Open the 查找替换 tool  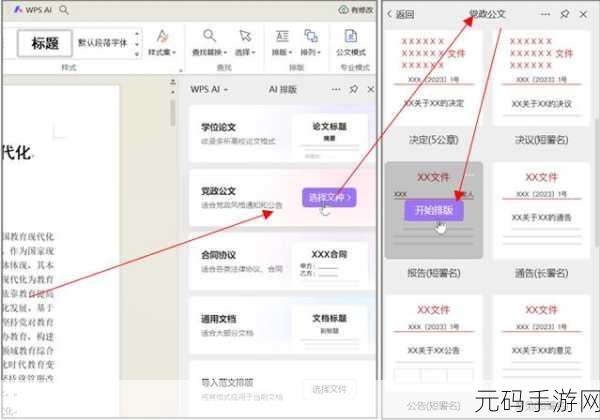click(209, 42)
